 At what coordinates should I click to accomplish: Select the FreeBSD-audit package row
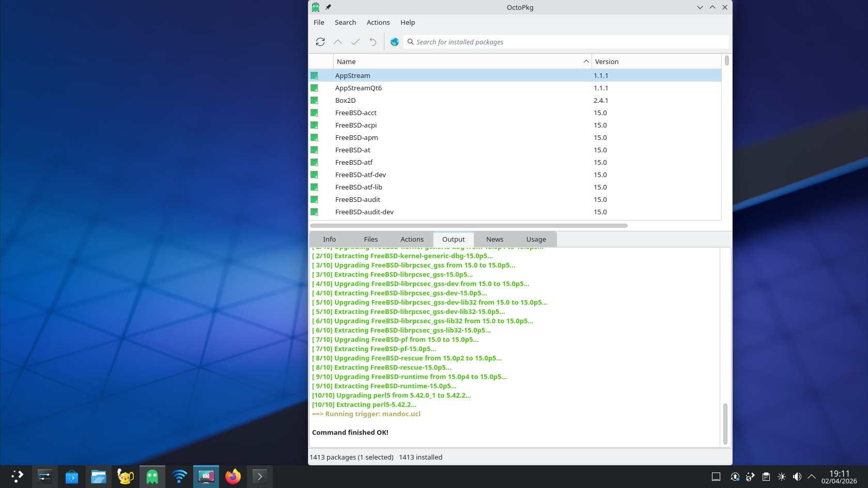click(358, 199)
